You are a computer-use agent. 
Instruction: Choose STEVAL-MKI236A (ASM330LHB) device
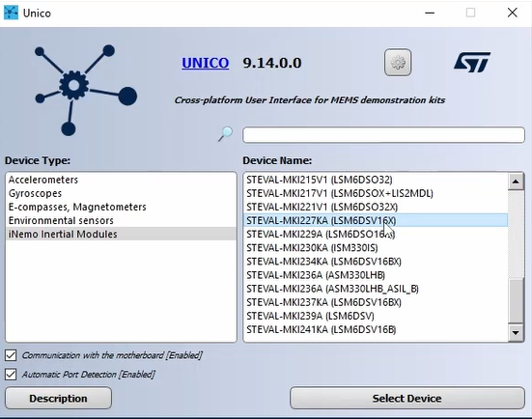coord(376,275)
